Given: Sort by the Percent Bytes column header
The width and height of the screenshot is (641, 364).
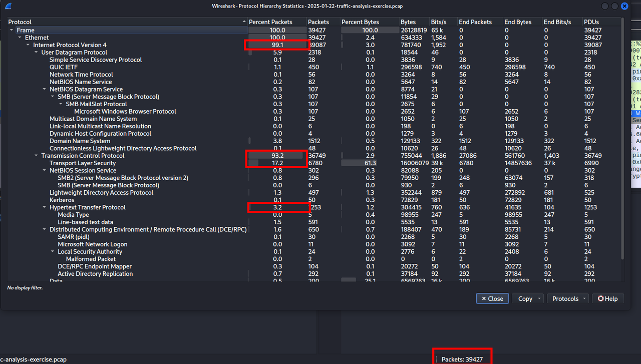Looking at the screenshot, I should pyautogui.click(x=370, y=22).
